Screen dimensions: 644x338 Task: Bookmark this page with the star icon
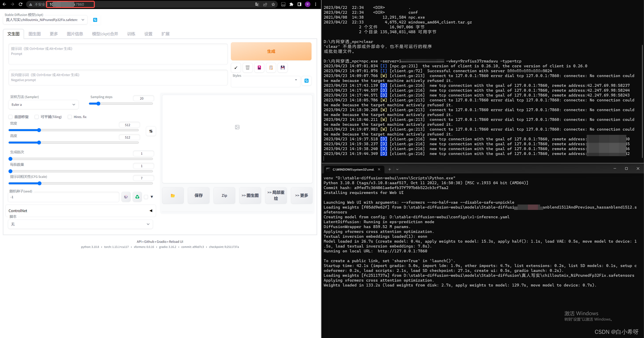[273, 5]
